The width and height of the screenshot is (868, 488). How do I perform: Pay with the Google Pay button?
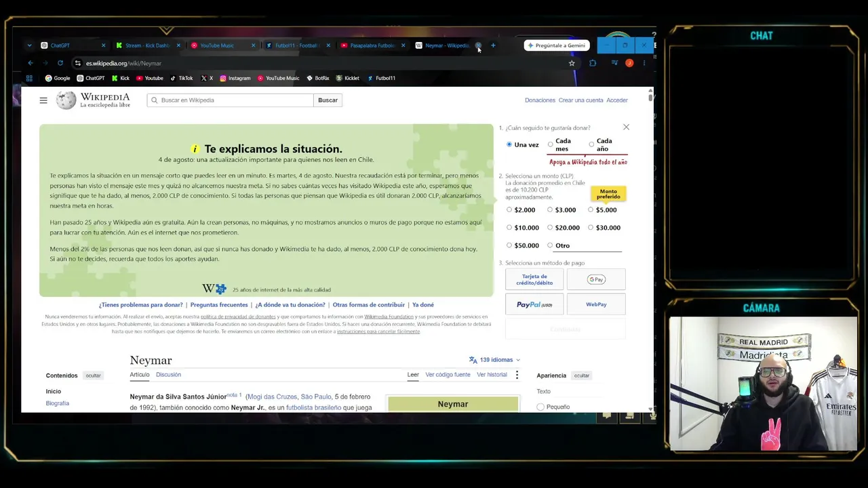[x=596, y=279]
